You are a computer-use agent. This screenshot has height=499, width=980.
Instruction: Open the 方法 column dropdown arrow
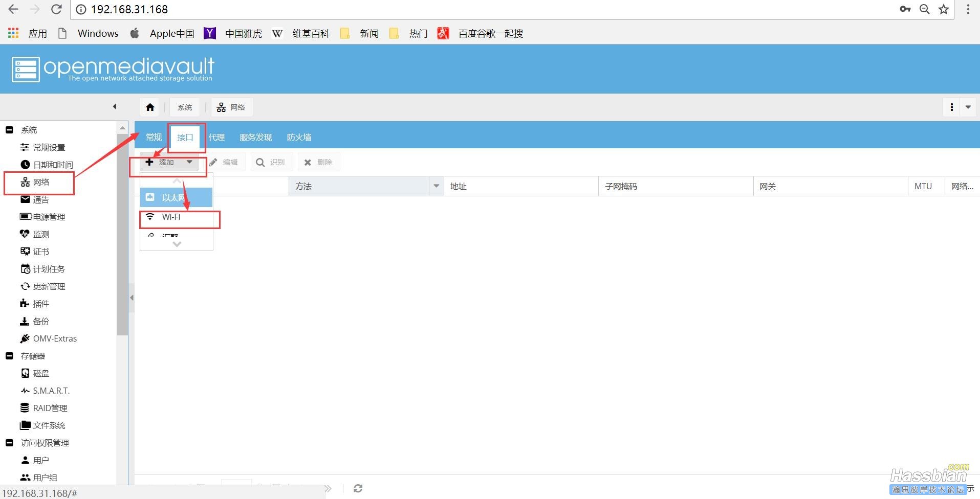(x=436, y=186)
